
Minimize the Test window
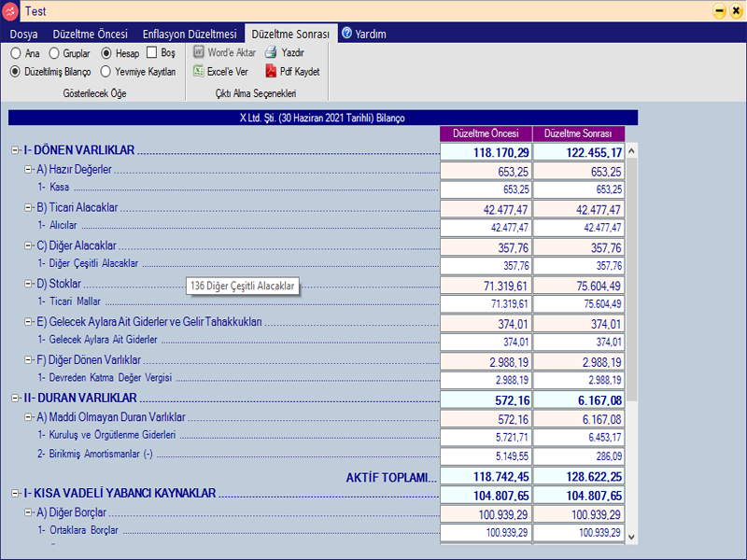click(719, 10)
